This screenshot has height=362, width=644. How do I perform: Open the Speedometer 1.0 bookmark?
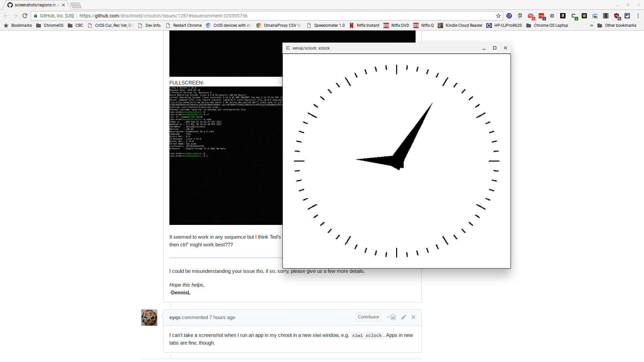(326, 25)
